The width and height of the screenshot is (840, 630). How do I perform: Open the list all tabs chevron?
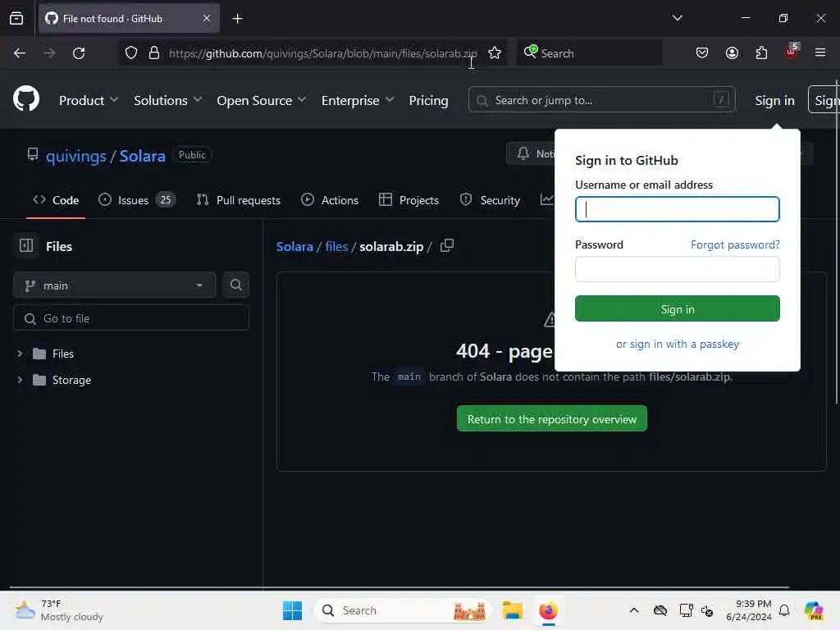tap(677, 18)
